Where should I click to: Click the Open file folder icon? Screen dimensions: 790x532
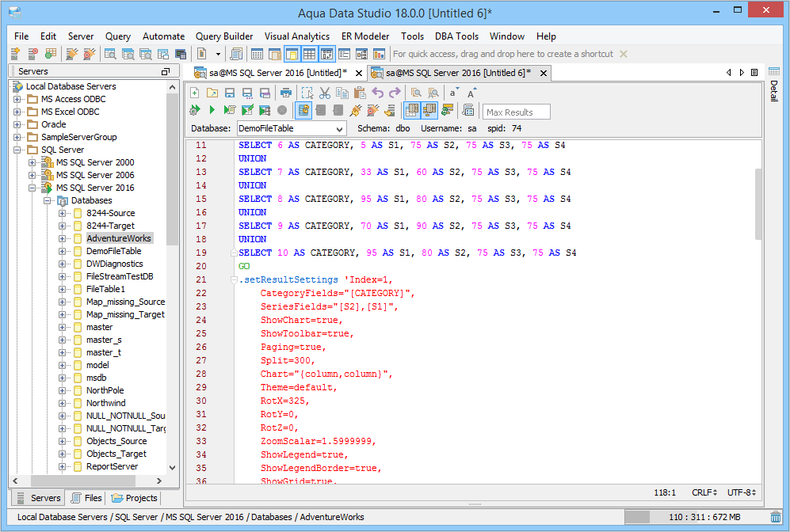point(212,93)
